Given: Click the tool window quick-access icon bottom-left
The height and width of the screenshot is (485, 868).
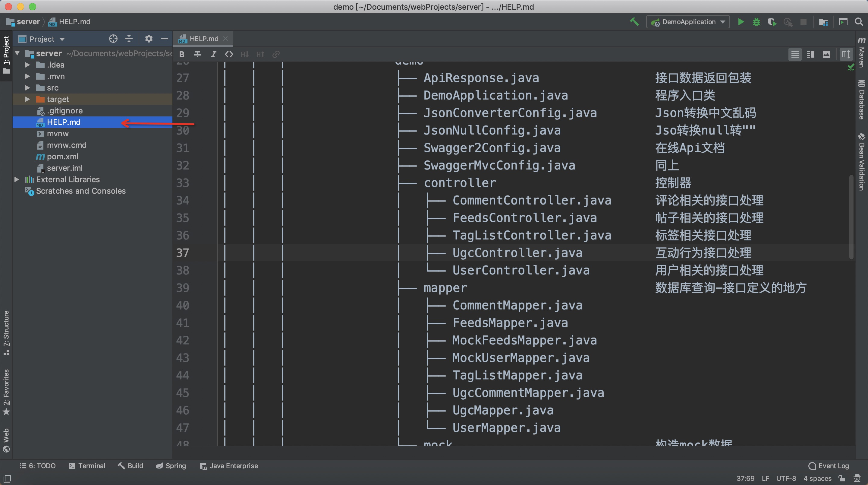Looking at the screenshot, I should (7, 479).
